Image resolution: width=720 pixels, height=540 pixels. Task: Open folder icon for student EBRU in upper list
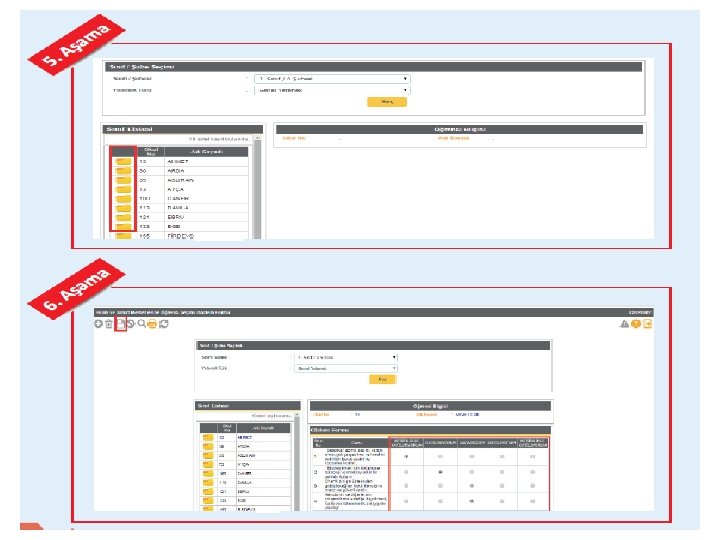pyautogui.click(x=123, y=217)
